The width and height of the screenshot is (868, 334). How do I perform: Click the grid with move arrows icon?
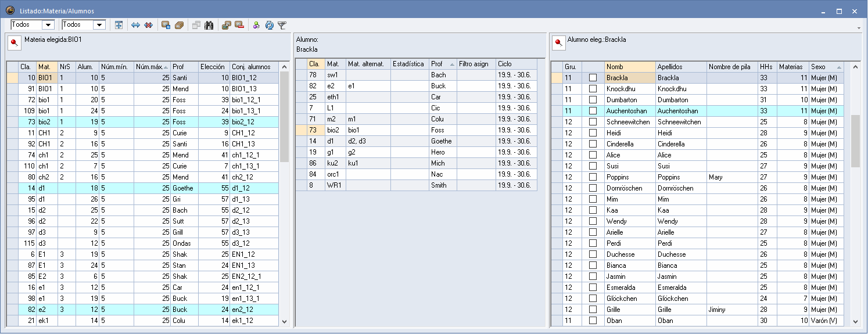click(119, 25)
